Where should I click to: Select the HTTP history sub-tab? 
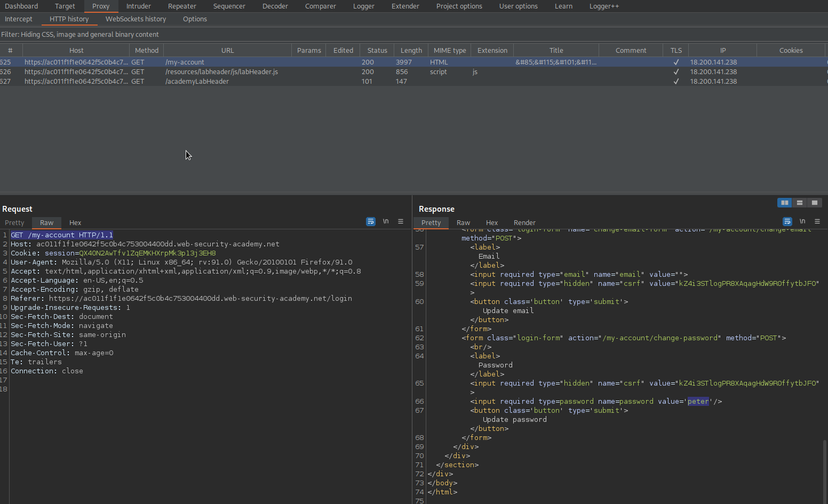tap(69, 19)
